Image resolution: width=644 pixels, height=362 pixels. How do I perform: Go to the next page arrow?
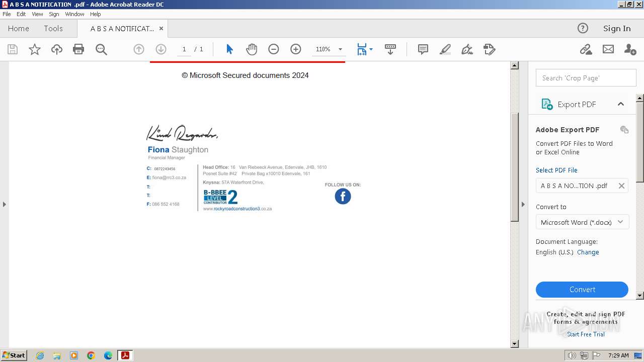click(x=161, y=49)
